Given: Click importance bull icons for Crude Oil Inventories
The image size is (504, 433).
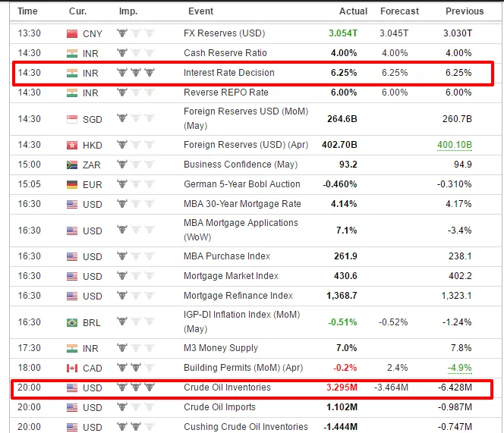Looking at the screenshot, I should pos(134,388).
